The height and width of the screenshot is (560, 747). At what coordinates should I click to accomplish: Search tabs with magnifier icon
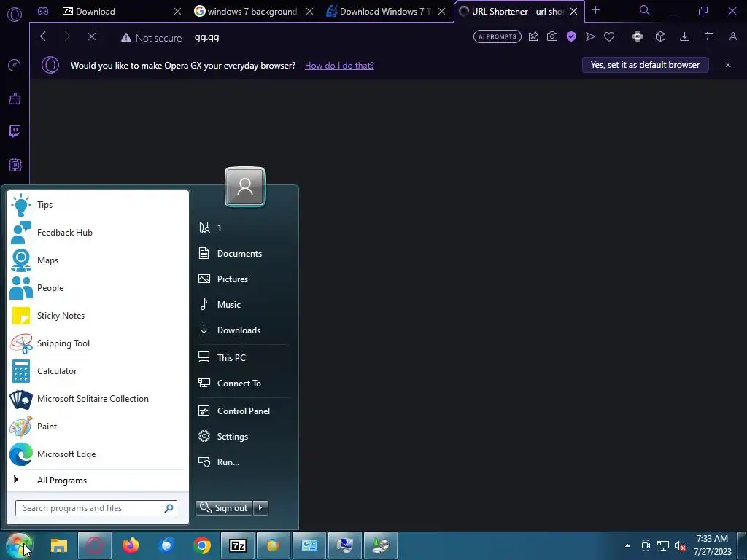coord(645,10)
